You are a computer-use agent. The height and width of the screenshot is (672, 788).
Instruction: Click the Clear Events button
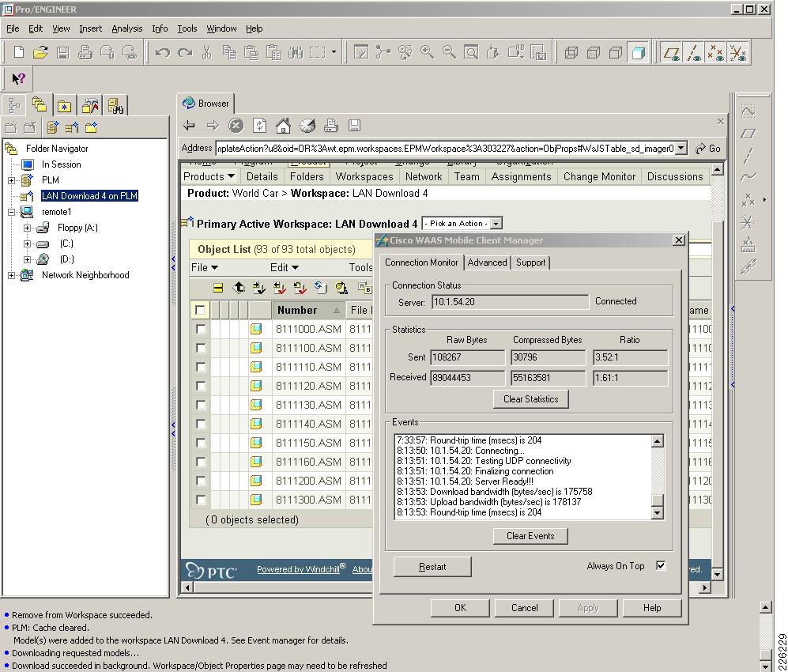(530, 536)
